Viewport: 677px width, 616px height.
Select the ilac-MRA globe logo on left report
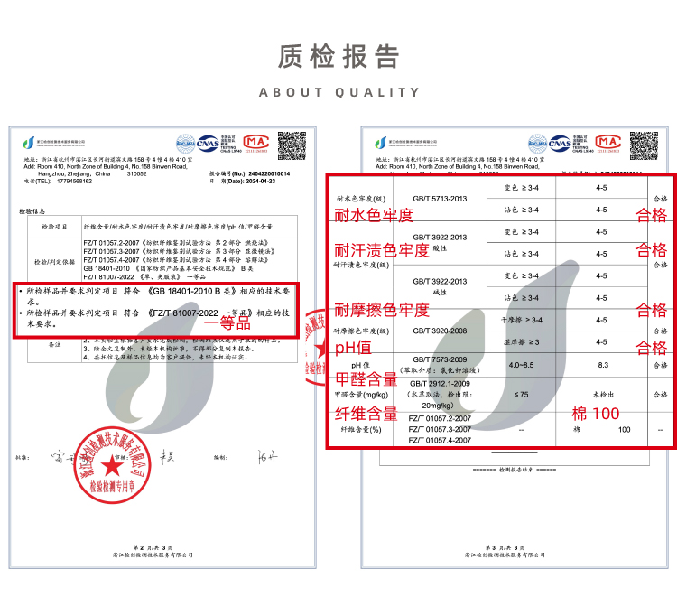click(186, 144)
